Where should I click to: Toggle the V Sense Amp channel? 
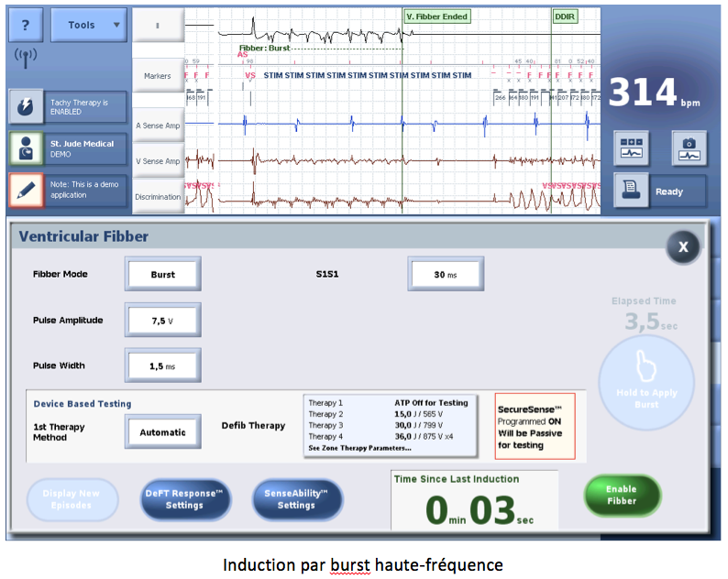click(x=158, y=161)
